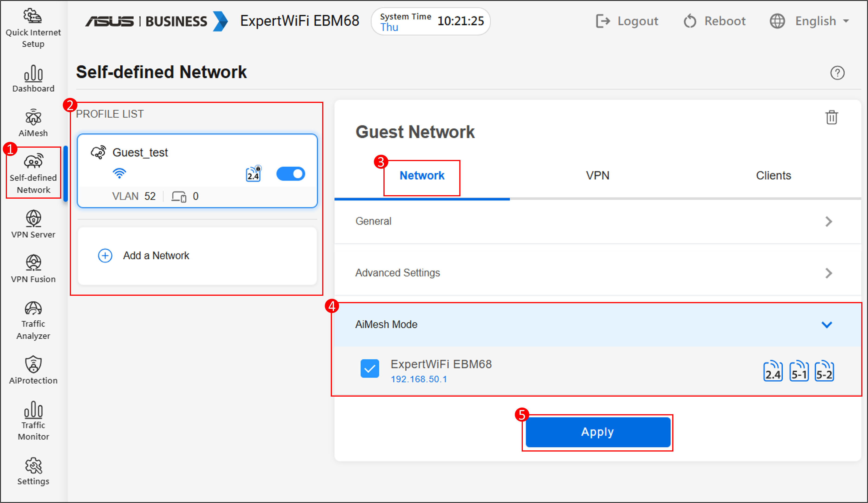The image size is (868, 503).
Task: Open the help question mark icon
Action: pyautogui.click(x=837, y=73)
